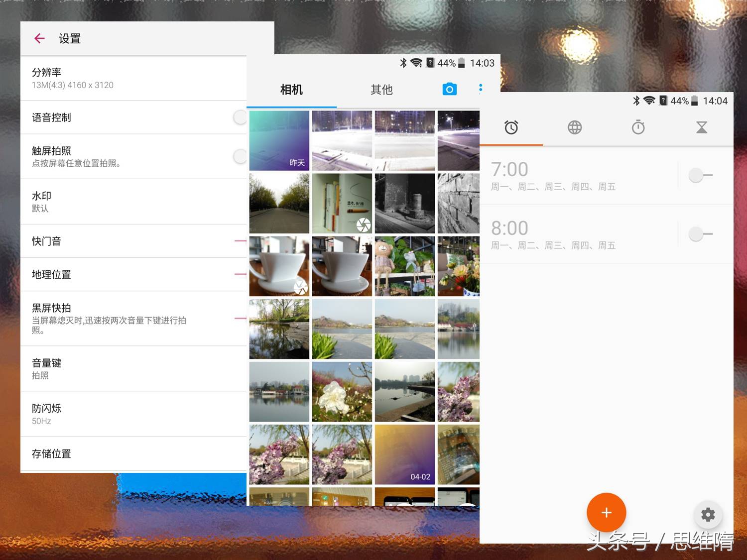Open the 8:00 alarm entry
Image resolution: width=747 pixels, height=560 pixels.
click(578, 234)
